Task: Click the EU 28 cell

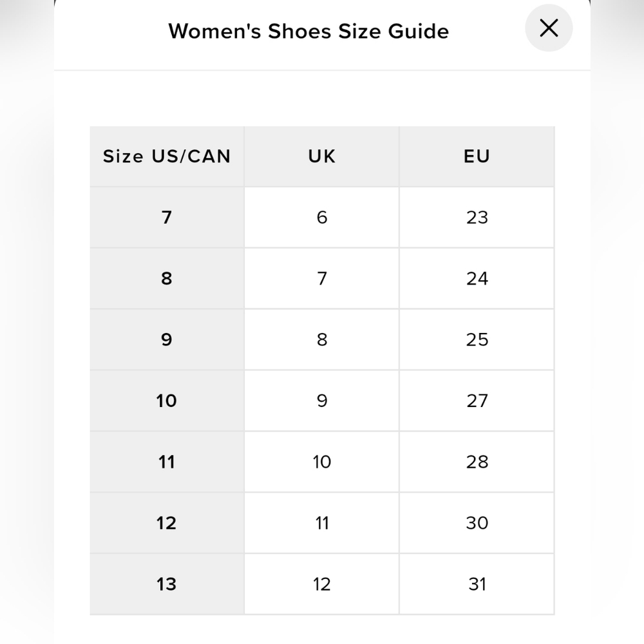Action: tap(477, 462)
